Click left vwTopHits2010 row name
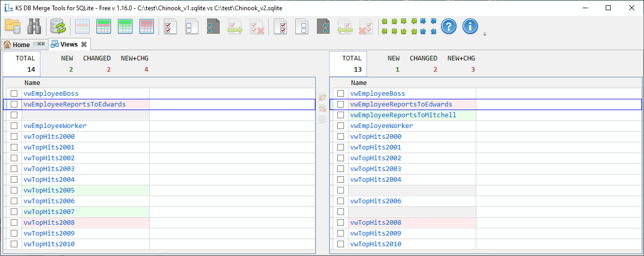This screenshot has height=256, width=644. click(x=49, y=244)
